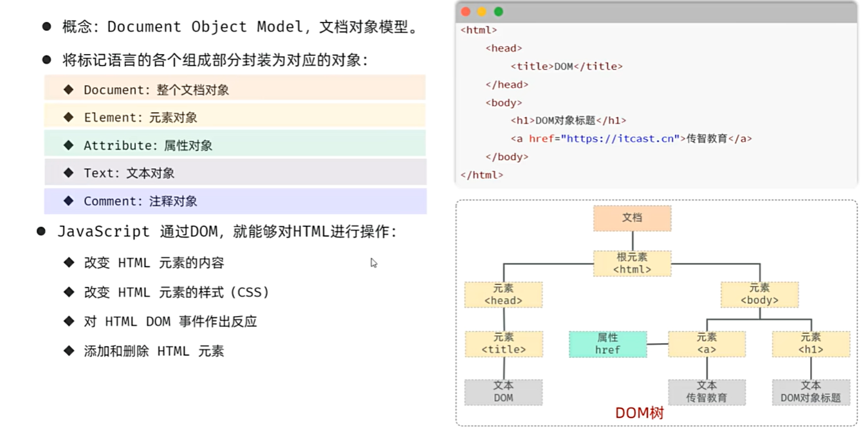Click the green maximize dot in code window
Viewport: 868px width, 428px height.
point(498,12)
